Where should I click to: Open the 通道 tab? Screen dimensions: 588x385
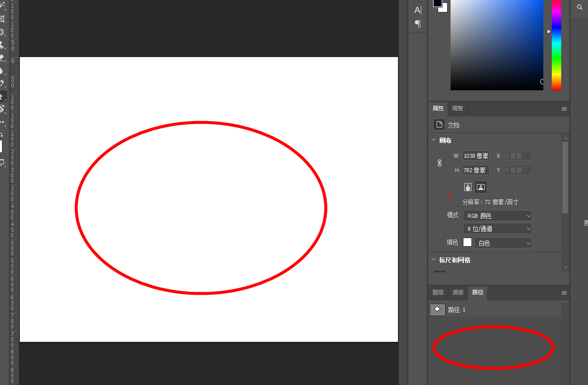pyautogui.click(x=457, y=293)
